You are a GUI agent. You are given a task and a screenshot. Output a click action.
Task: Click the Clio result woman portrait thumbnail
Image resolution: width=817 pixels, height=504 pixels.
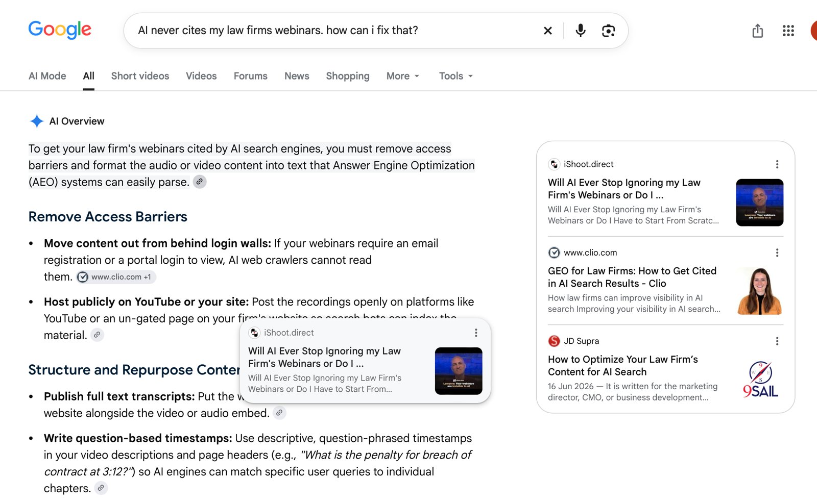click(760, 291)
